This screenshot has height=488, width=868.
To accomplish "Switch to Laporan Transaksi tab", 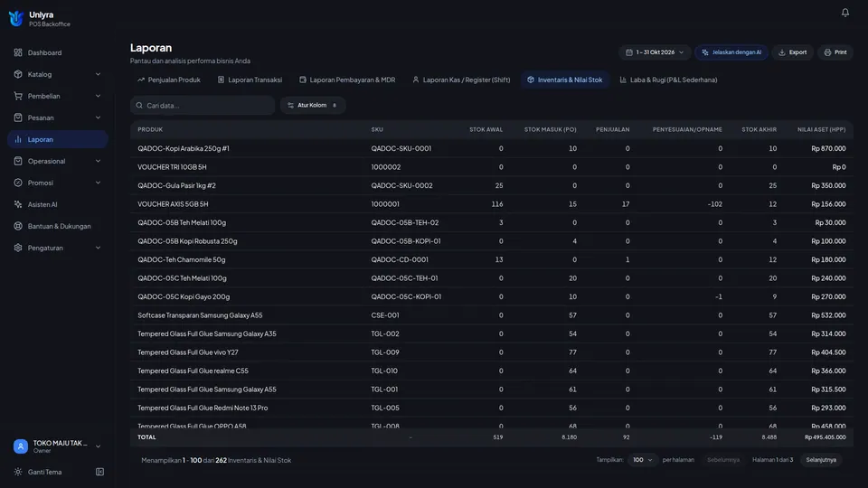I will click(250, 80).
